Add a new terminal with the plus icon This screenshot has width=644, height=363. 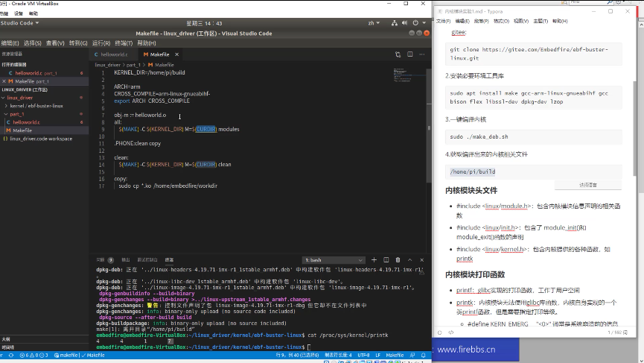tap(374, 260)
